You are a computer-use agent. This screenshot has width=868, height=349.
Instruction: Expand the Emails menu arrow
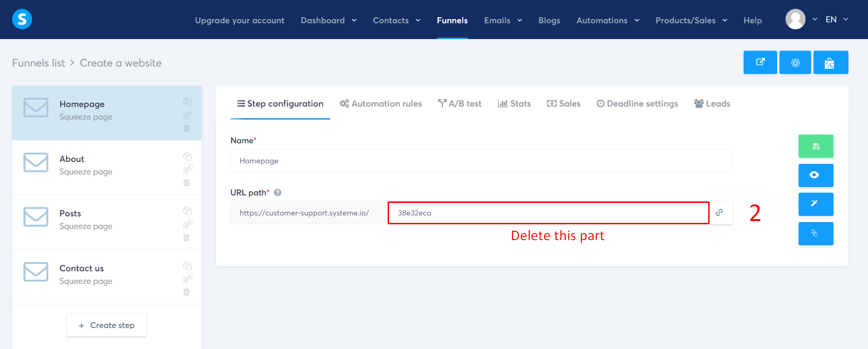coord(519,20)
